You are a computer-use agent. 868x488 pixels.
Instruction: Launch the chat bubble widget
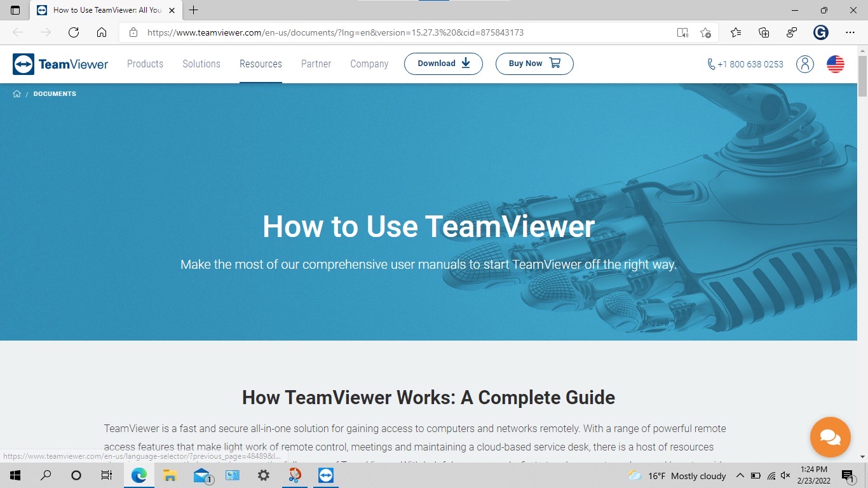[x=830, y=437]
